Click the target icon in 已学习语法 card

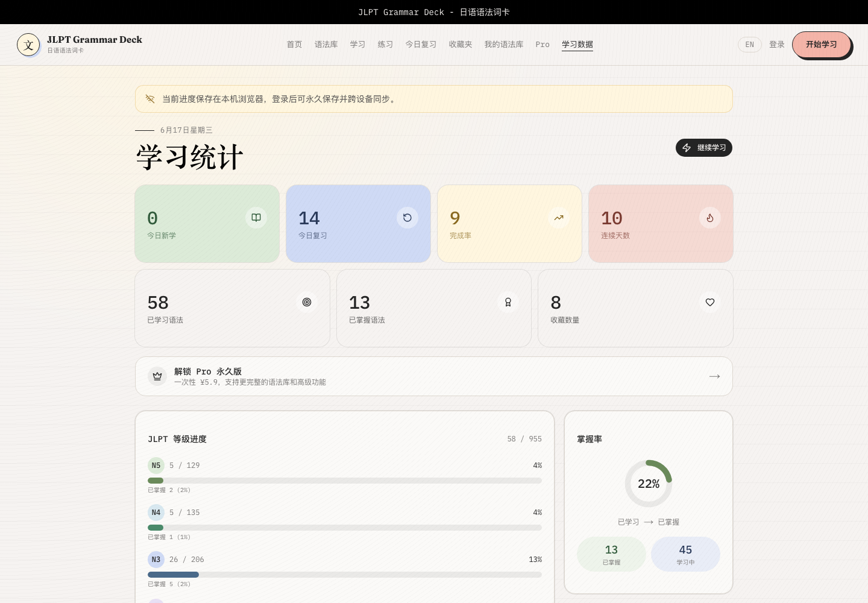point(307,302)
